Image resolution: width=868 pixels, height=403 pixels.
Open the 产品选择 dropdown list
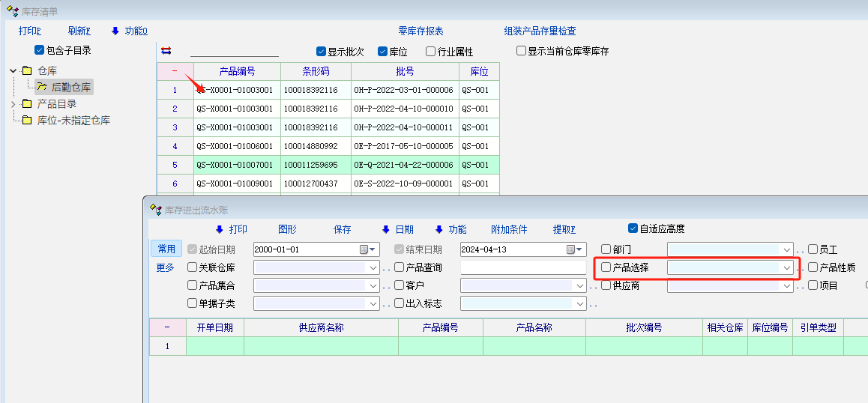tap(786, 267)
